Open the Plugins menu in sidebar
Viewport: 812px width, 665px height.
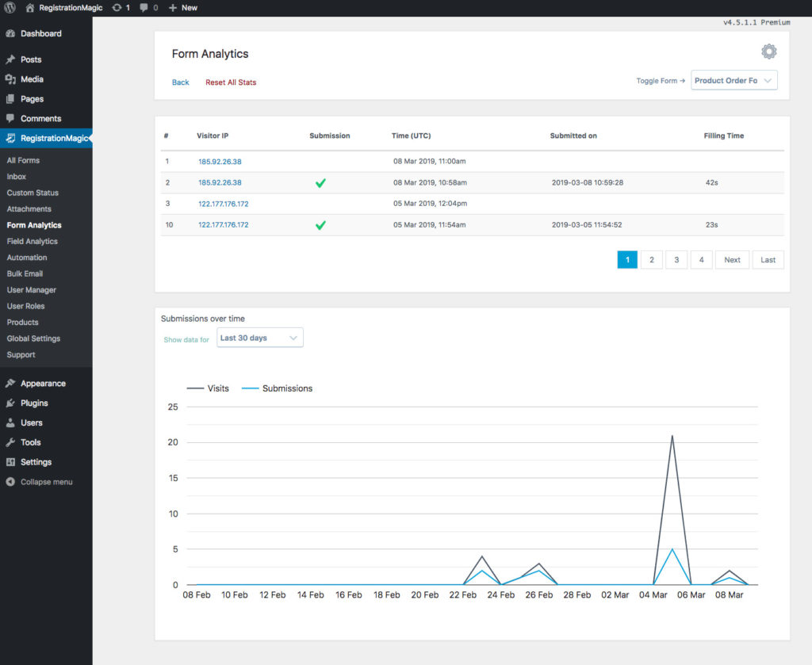coord(34,403)
